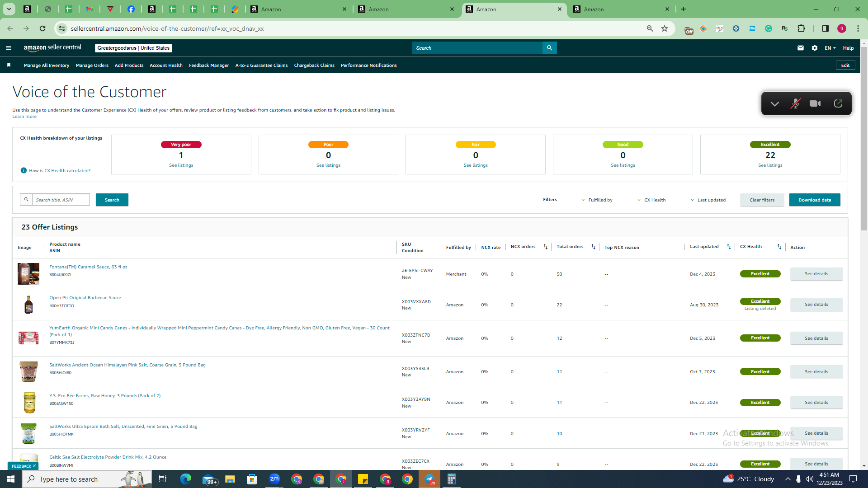Toggle the muted microphone in call overlay
The width and height of the screenshot is (868, 488).
(x=795, y=103)
